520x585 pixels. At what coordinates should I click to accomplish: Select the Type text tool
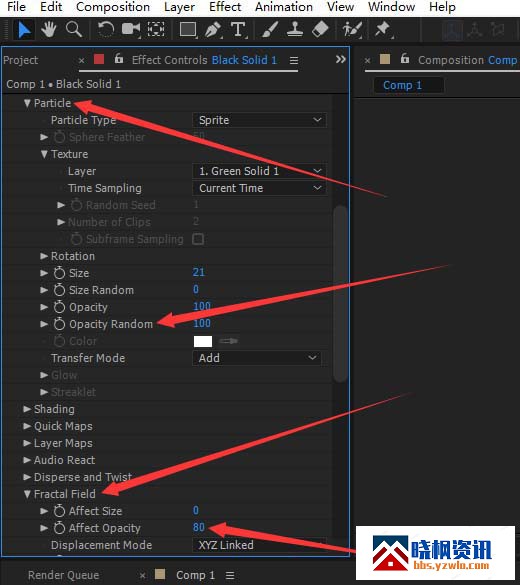click(238, 29)
